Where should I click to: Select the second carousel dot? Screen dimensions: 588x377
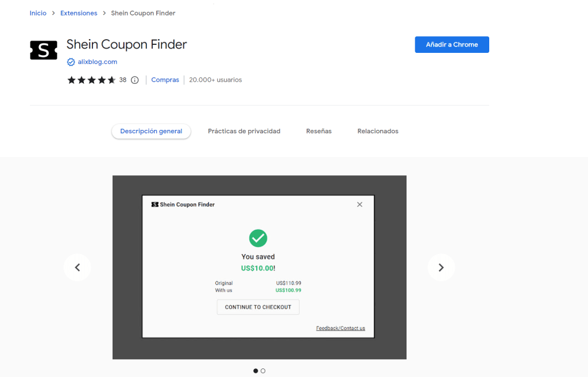tap(263, 371)
